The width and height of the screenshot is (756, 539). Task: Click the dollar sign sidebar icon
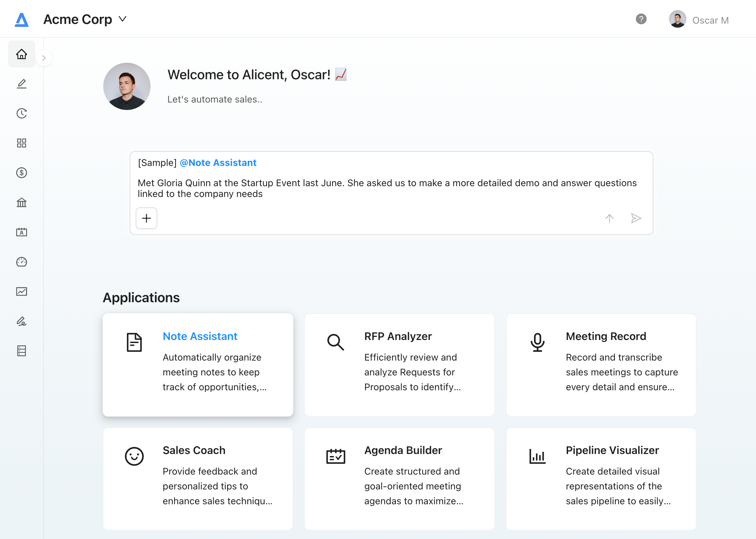(x=21, y=173)
